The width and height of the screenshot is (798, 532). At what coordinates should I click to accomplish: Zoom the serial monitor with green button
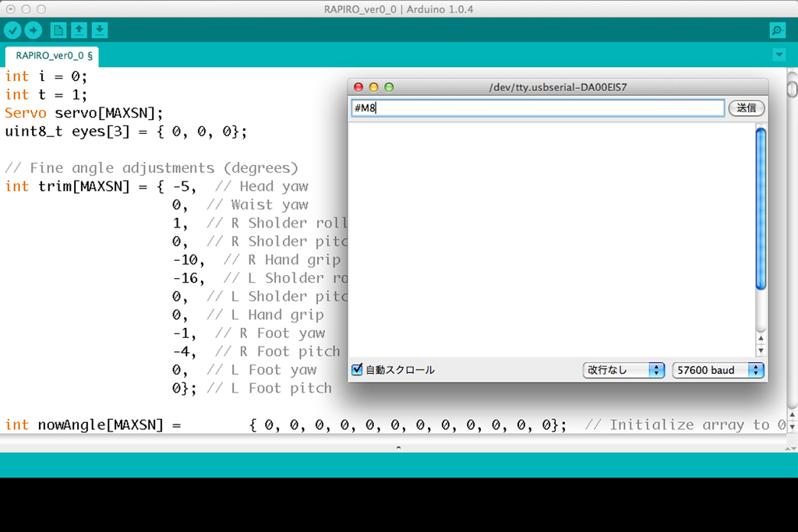390,87
